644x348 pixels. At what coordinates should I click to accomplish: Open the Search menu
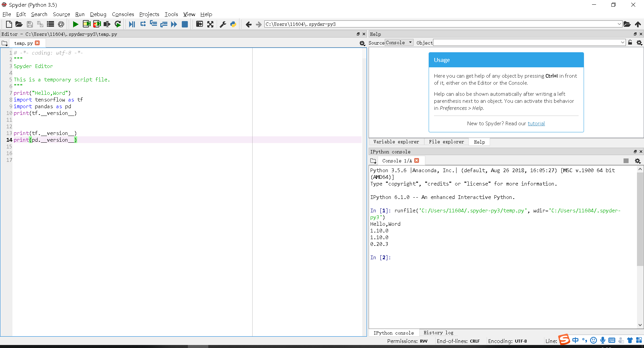39,14
